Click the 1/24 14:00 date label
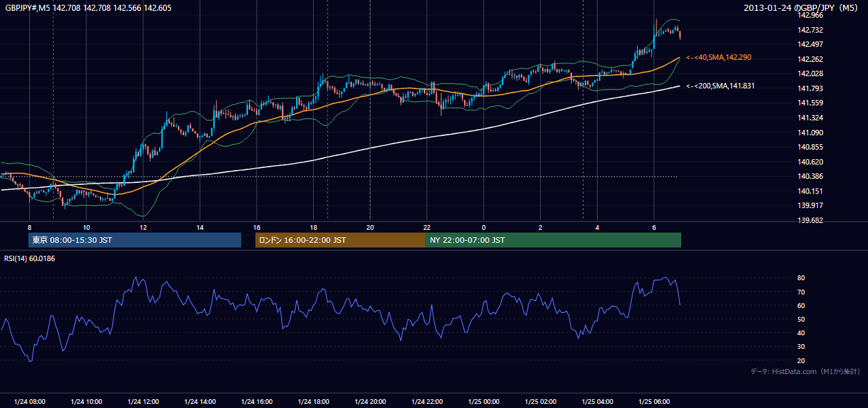Viewport: 868px width, 408px height. [x=200, y=402]
